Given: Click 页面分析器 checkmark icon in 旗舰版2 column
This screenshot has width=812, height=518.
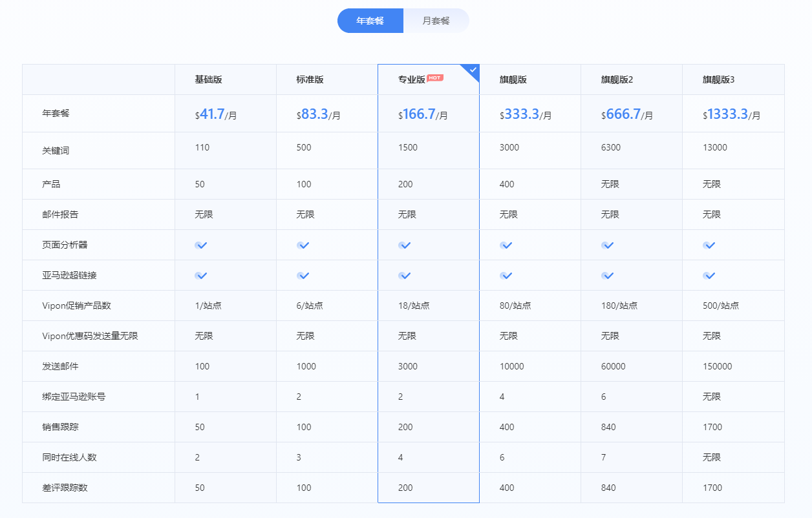Looking at the screenshot, I should point(608,245).
